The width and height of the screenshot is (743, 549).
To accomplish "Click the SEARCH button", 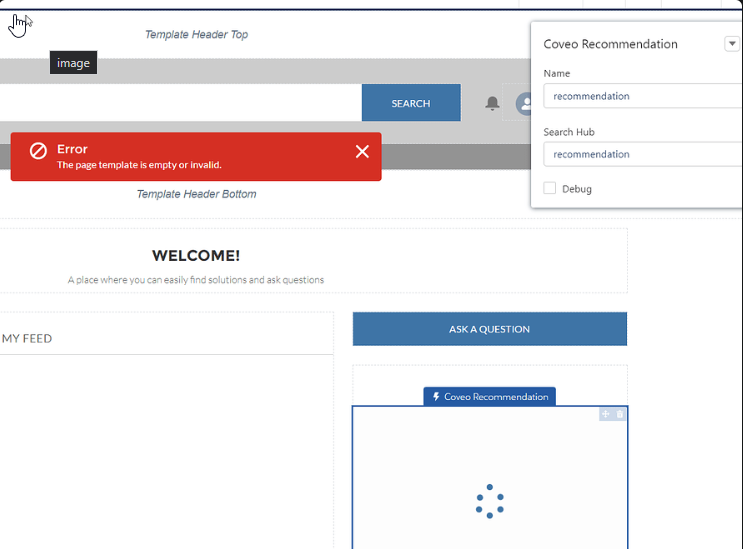I will [411, 103].
